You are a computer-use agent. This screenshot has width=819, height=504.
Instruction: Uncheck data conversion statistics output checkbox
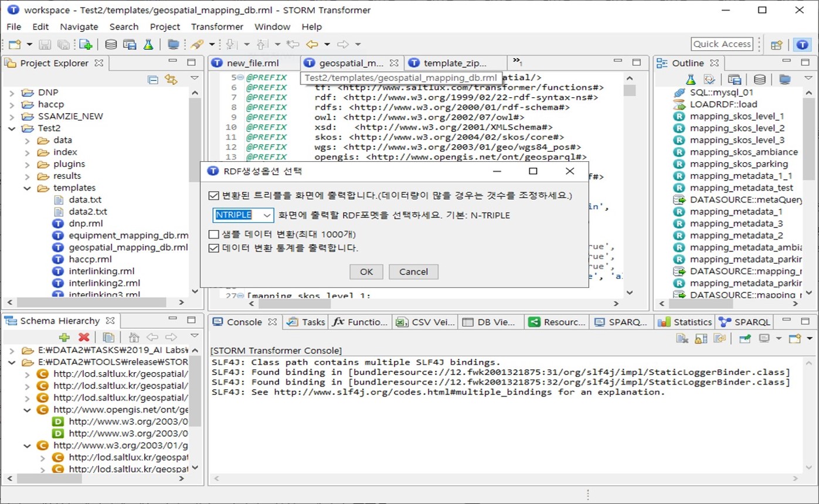click(213, 248)
